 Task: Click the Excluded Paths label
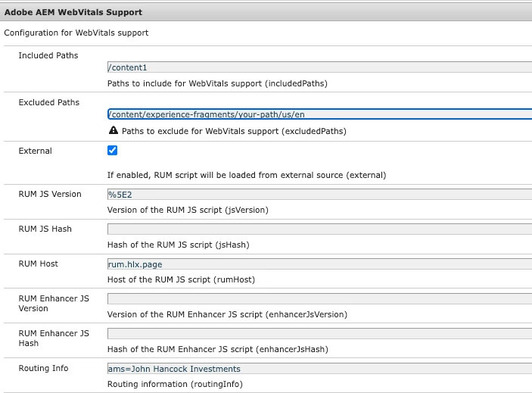[x=48, y=102]
